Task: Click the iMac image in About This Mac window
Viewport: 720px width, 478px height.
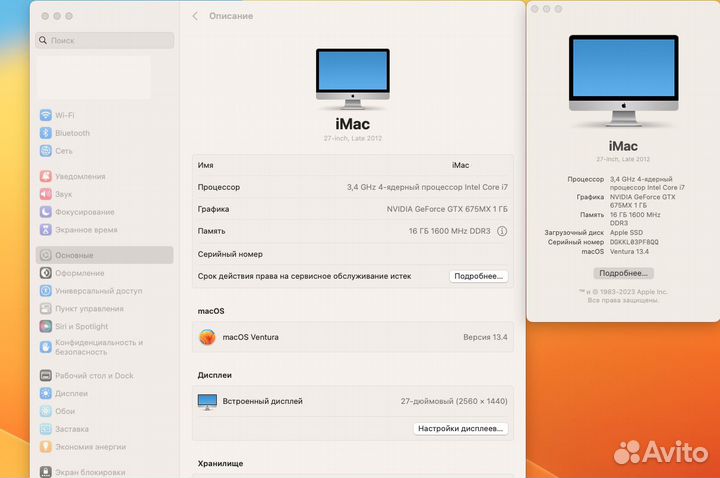Action: (624, 81)
